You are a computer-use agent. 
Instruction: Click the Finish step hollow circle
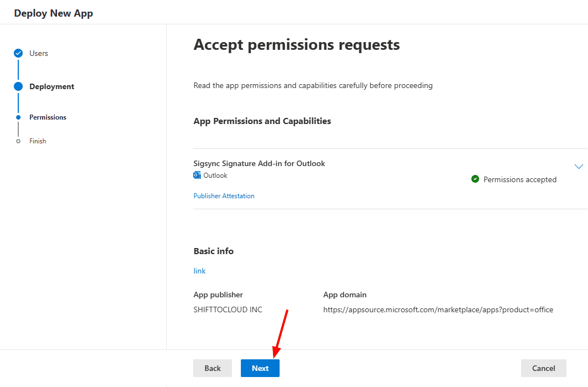pos(18,141)
